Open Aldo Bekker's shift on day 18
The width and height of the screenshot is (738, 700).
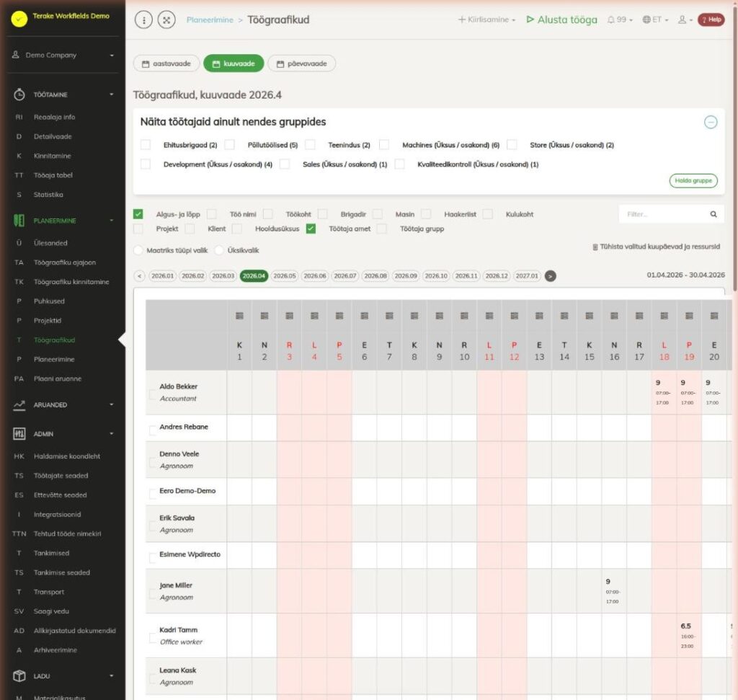point(664,393)
